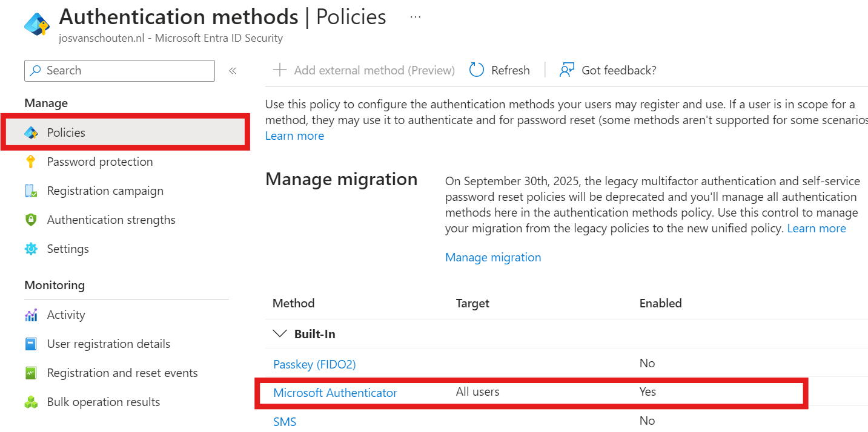Viewport: 868px width, 432px height.
Task: Open Settings in sidebar
Action: (68, 249)
